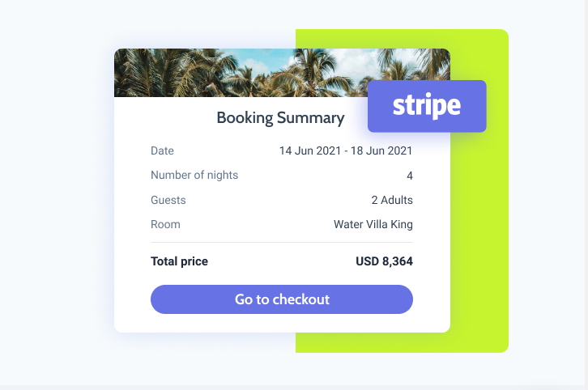Click the Stripe logo badge
This screenshot has height=390, width=588.
point(427,106)
